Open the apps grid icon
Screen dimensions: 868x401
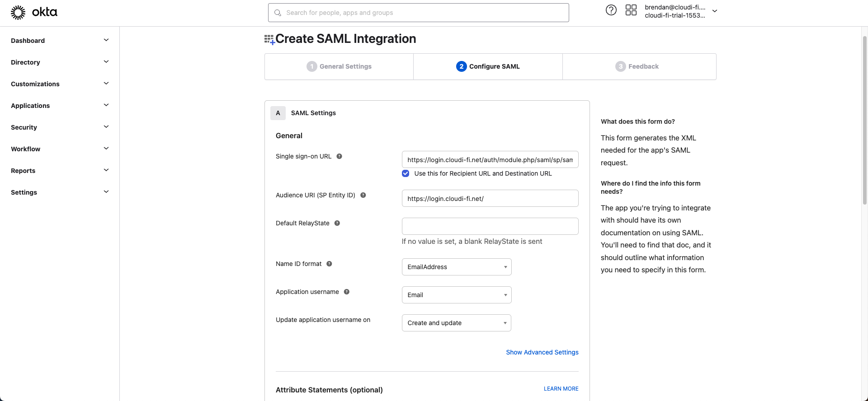pyautogui.click(x=631, y=10)
